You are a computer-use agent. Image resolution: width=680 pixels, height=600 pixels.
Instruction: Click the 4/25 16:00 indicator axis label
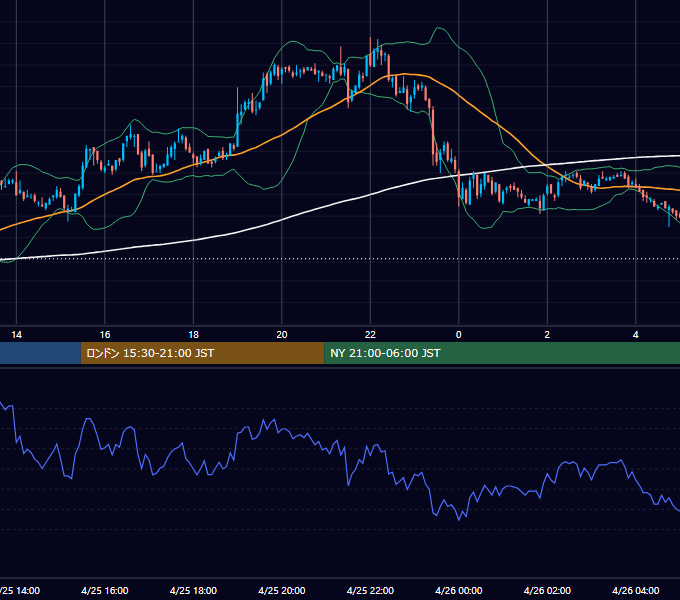(x=105, y=591)
